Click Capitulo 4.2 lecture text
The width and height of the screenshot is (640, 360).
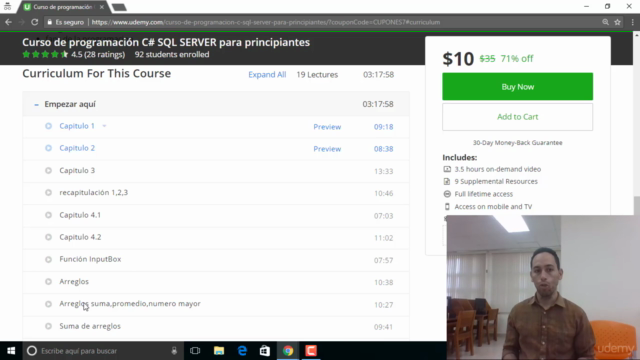[80, 237]
